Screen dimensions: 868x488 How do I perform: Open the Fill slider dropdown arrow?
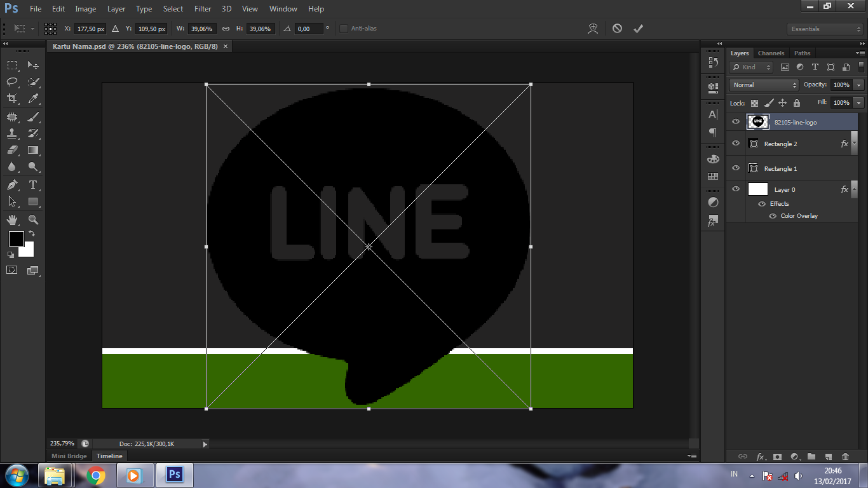859,103
